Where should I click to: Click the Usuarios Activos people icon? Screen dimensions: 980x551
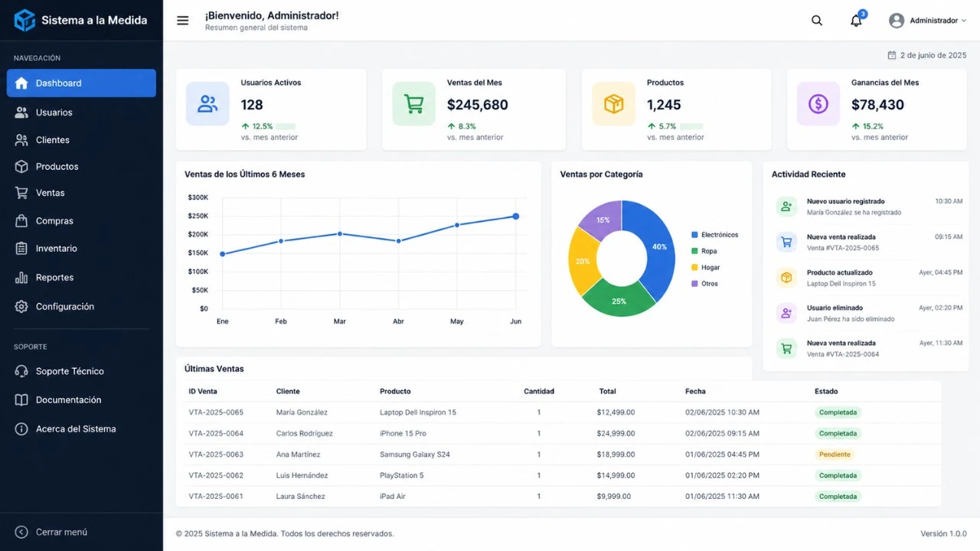(207, 104)
